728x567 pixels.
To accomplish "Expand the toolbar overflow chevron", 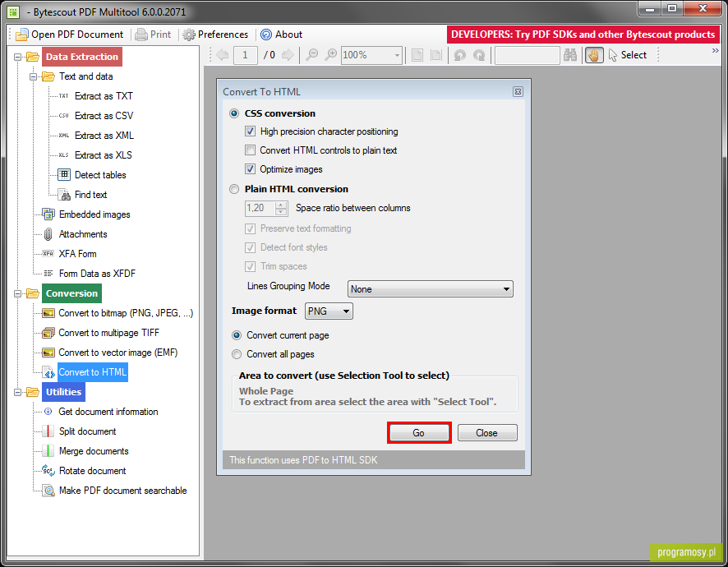I will 716,51.
